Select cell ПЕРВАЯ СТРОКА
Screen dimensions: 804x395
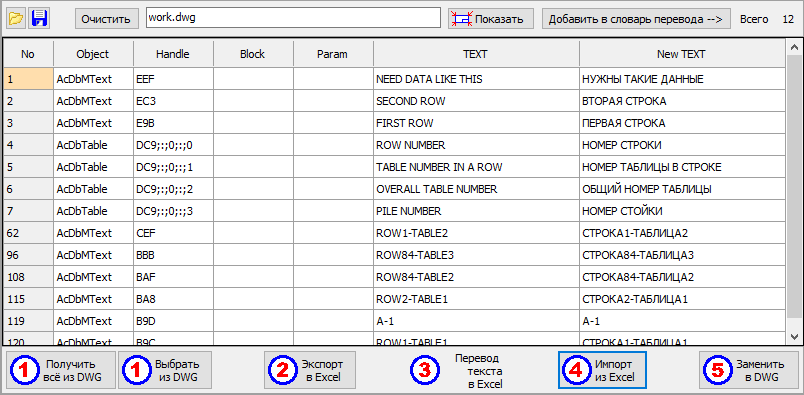[682, 123]
